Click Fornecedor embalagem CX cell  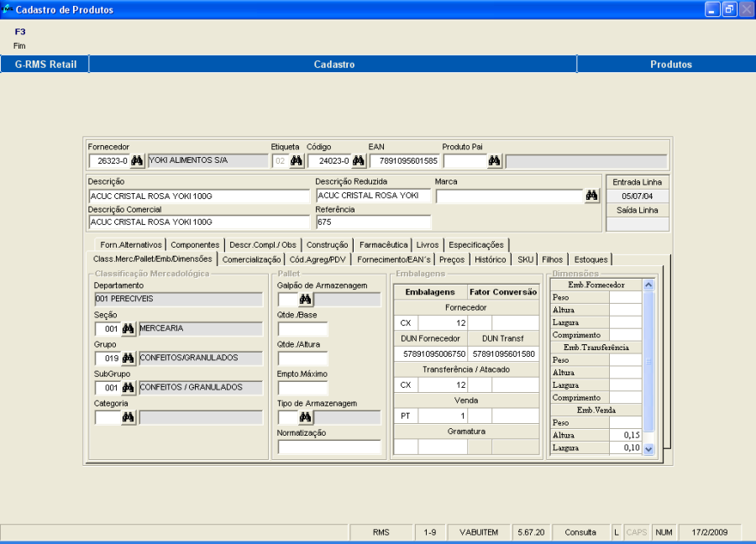click(x=406, y=323)
